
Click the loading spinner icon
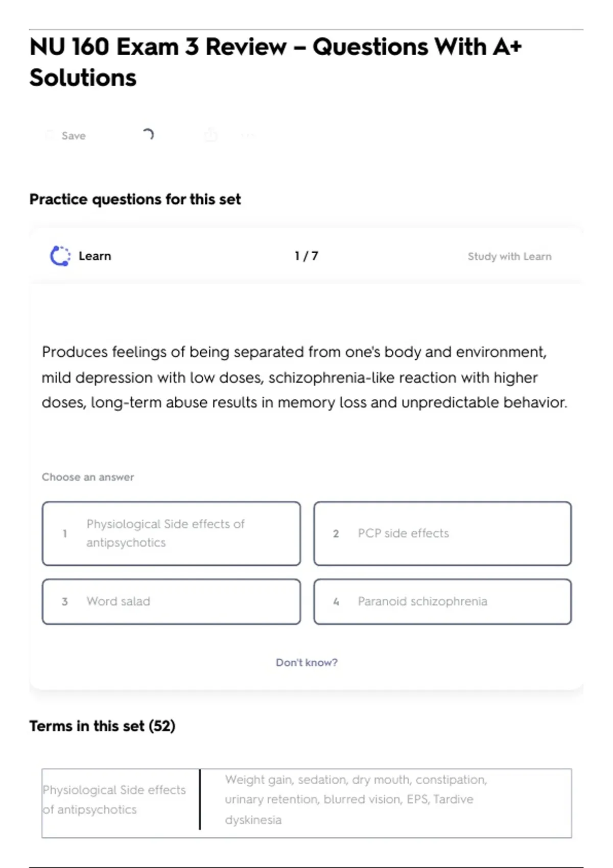148,135
